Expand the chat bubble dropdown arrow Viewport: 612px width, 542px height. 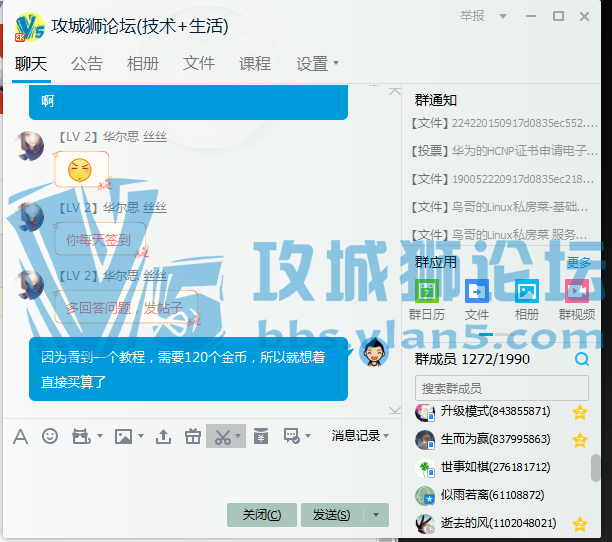[308, 436]
